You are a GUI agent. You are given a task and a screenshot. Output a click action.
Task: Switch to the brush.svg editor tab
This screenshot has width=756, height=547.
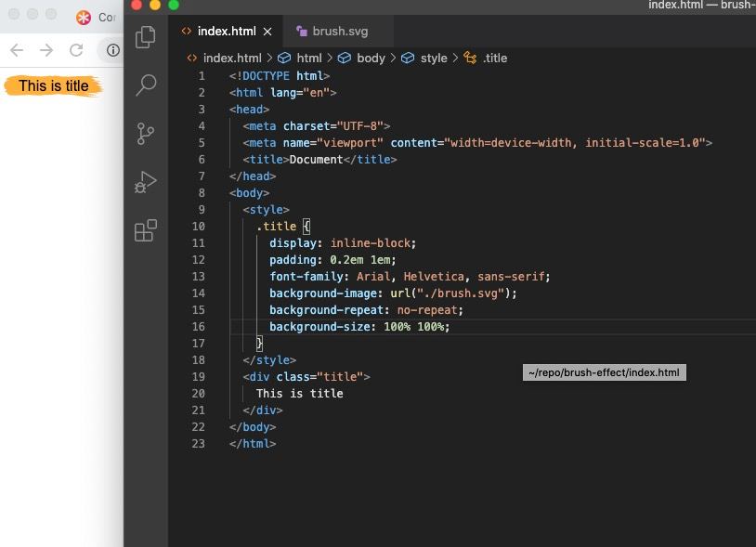click(x=339, y=32)
